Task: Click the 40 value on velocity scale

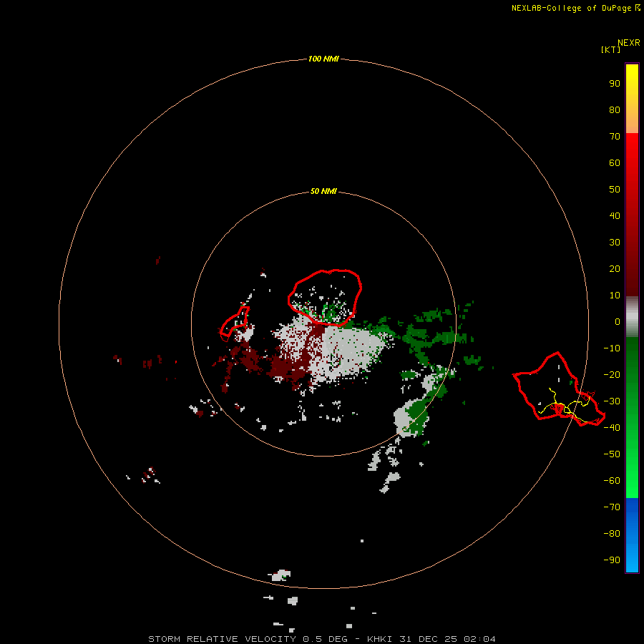Action: coord(615,215)
